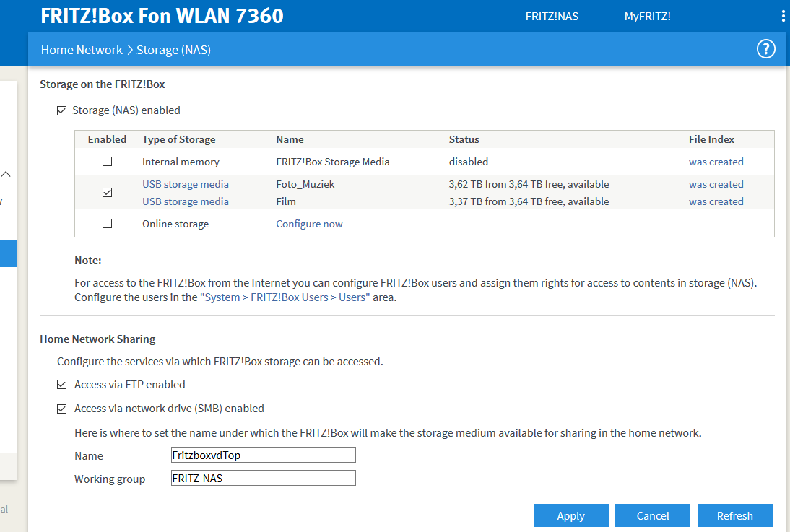
Task: Enable the Online storage checkbox
Action: click(x=107, y=224)
